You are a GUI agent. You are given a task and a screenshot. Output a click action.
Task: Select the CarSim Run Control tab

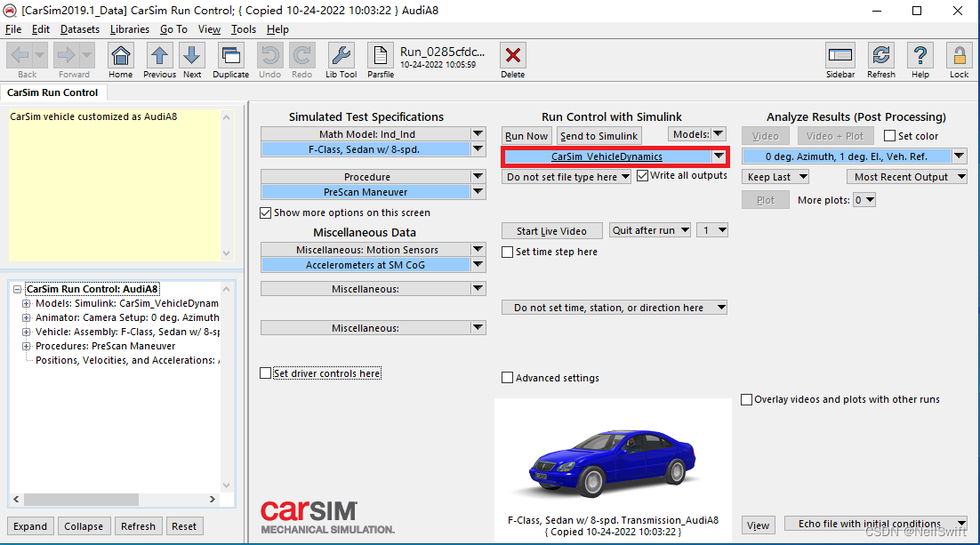click(52, 92)
